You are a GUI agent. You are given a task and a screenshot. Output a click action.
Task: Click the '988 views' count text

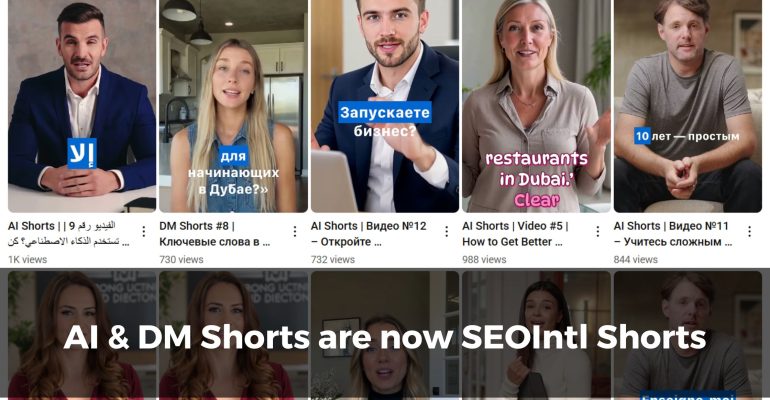click(x=484, y=260)
